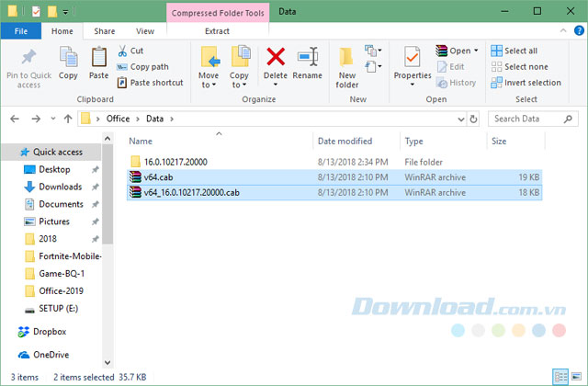Switch to Details view in status bar
The height and width of the screenshot is (386, 588).
point(561,377)
